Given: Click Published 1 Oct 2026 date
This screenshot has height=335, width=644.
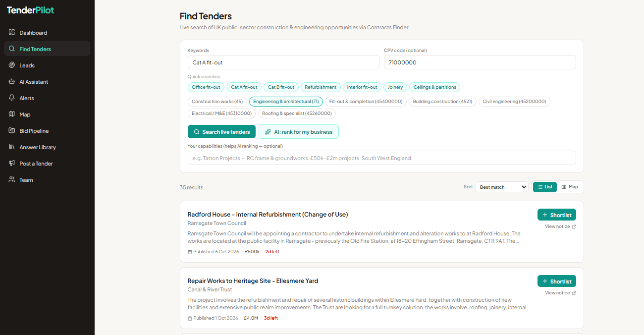Looking at the screenshot, I should 213,318.
